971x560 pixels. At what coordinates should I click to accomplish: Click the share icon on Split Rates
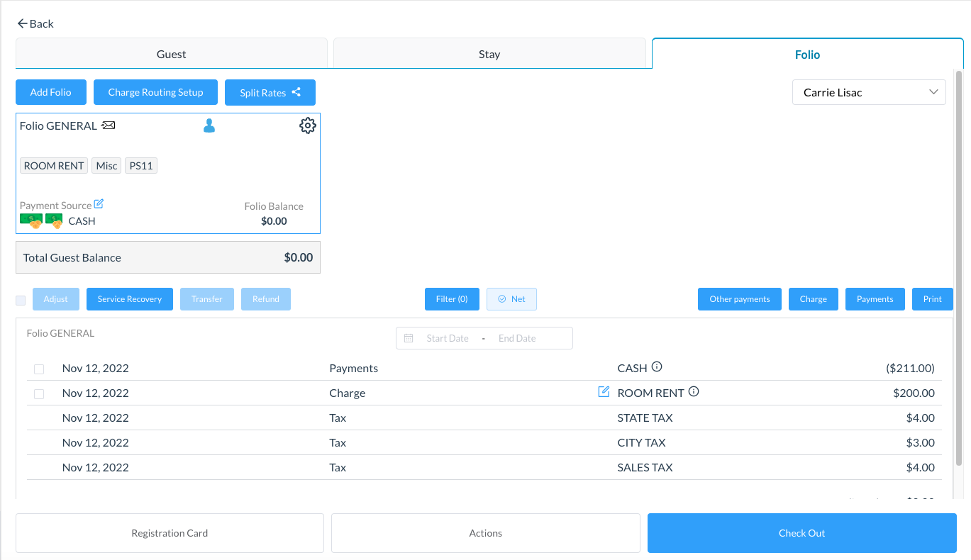[x=296, y=92]
